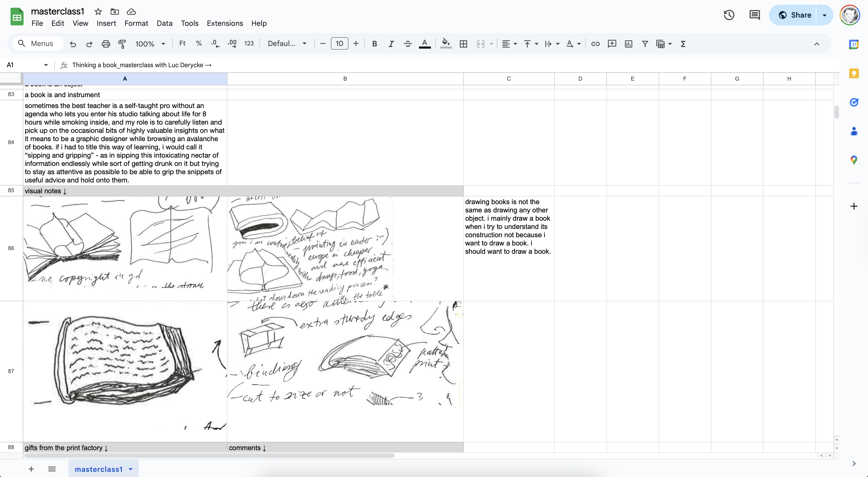Open comments panel speech bubble icon
Screen dimensions: 868x477
coord(755,15)
